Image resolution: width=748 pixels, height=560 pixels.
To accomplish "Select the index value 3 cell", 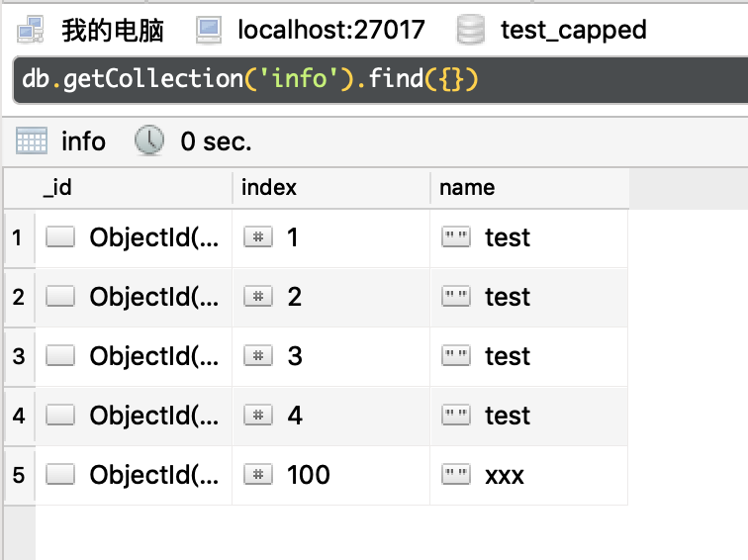I will click(x=331, y=356).
